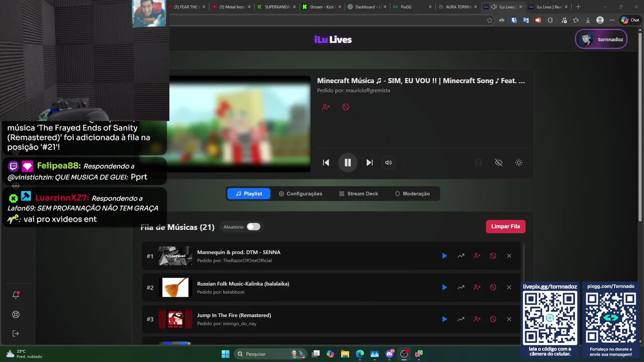The image size is (644, 362).
Task: Open browser extensions puzzle icon
Action: (x=550, y=20)
